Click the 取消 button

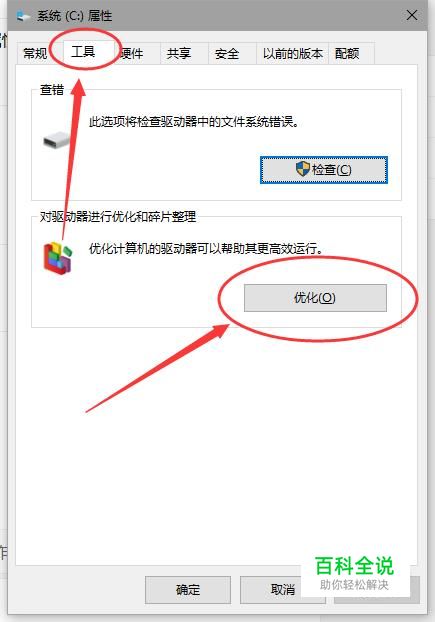click(282, 590)
